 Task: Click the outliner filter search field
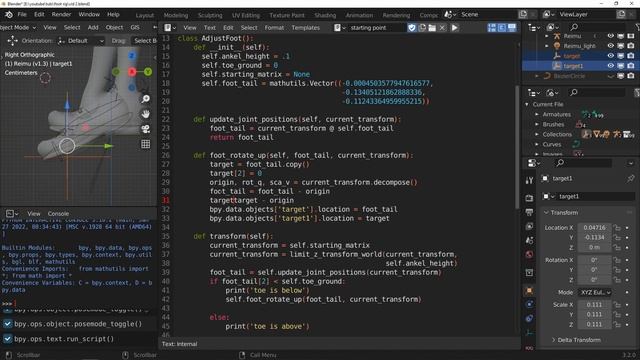(x=598, y=27)
